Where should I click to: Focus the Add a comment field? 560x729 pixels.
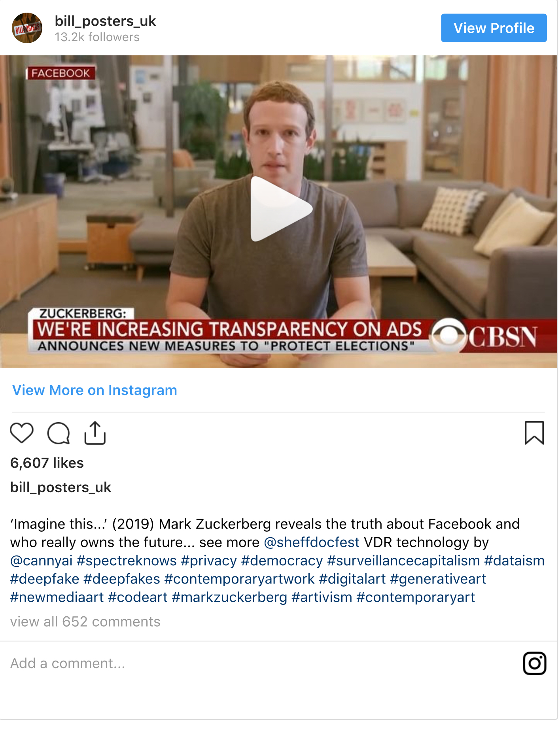pyautogui.click(x=261, y=664)
